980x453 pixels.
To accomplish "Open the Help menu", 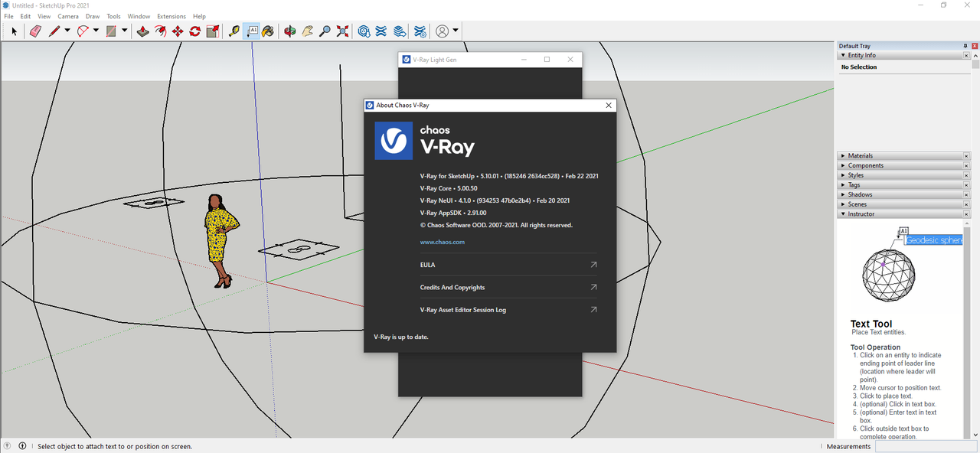I will [199, 16].
